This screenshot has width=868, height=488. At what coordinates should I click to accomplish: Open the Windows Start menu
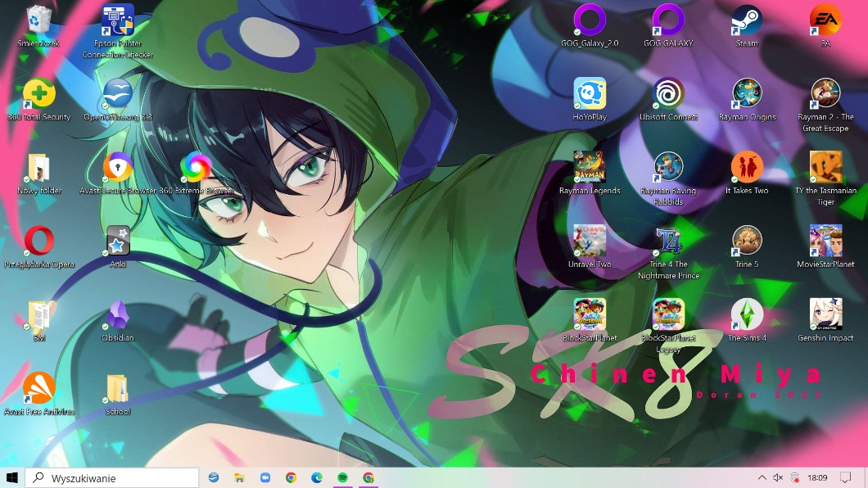pyautogui.click(x=12, y=477)
